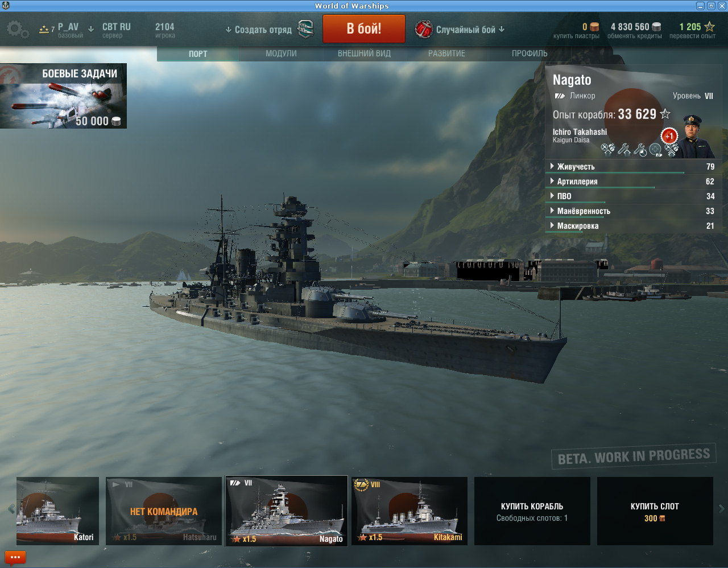Image resolution: width=728 pixels, height=568 pixels.
Task: Click the gold free experience star
Action: (x=709, y=27)
